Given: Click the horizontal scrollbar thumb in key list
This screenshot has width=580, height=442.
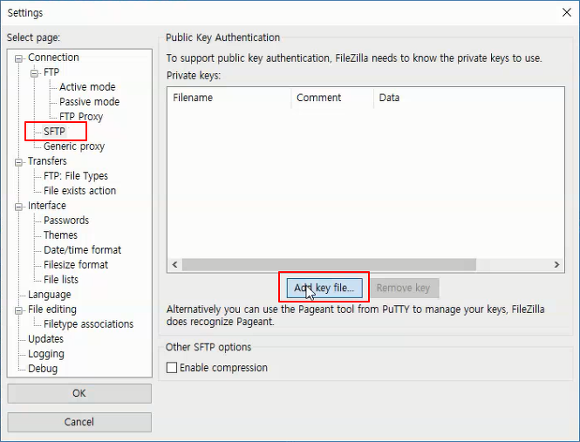Looking at the screenshot, I should 329,265.
